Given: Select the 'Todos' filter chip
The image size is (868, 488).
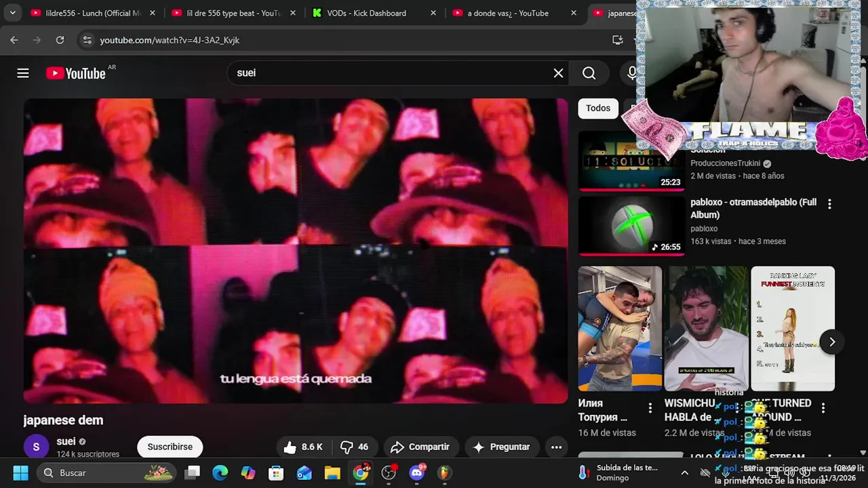Looking at the screenshot, I should 597,108.
